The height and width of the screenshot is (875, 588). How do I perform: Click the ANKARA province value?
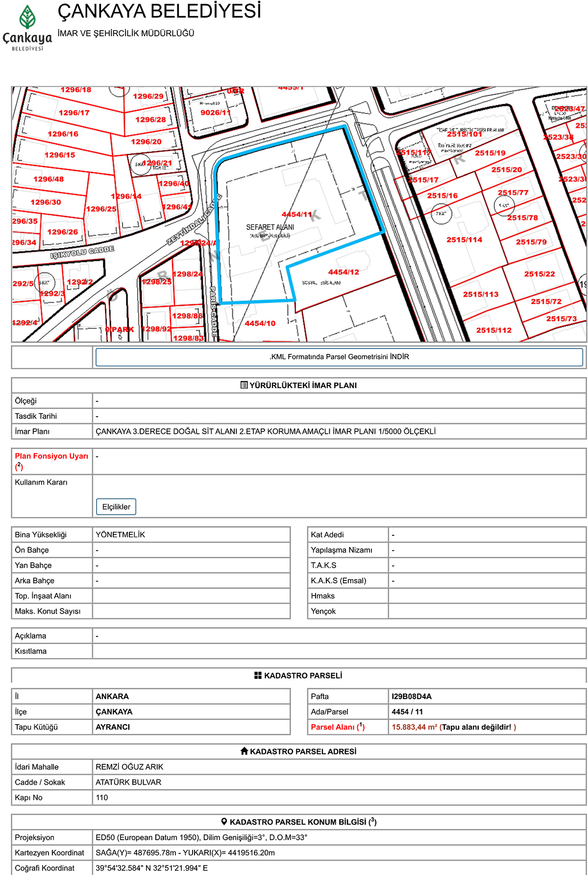(x=112, y=697)
